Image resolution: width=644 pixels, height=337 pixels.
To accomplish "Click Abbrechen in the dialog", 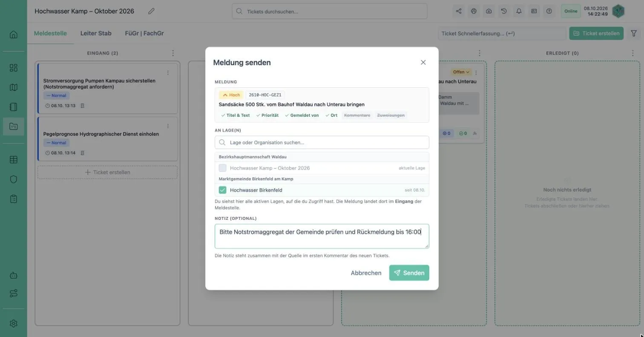I will click(x=366, y=273).
